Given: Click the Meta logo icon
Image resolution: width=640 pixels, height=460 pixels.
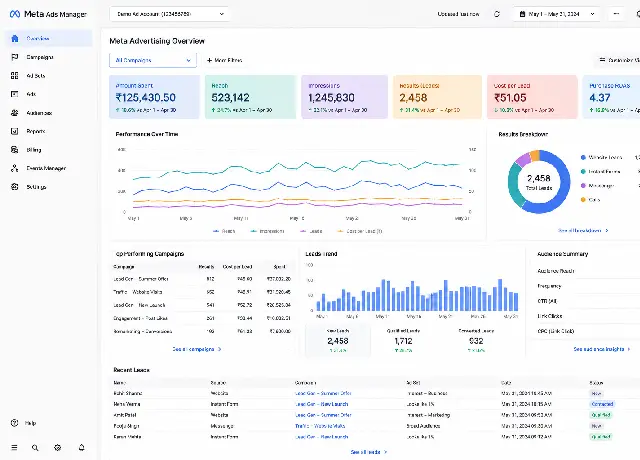Looking at the screenshot, I should click(x=15, y=14).
